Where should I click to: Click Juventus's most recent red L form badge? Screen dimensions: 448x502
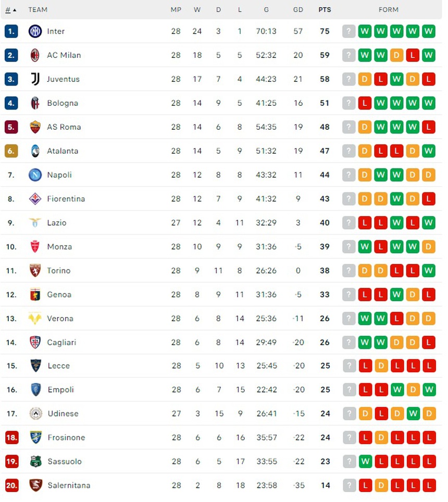[x=428, y=79]
